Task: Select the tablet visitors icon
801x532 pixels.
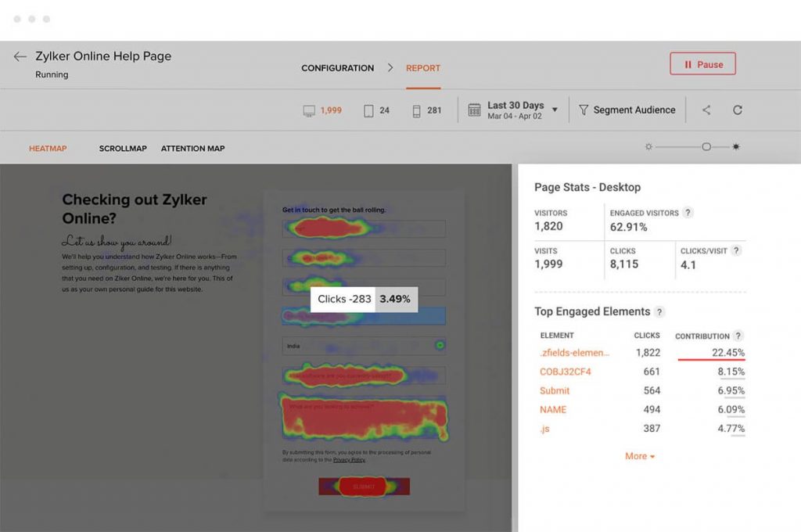Action: pyautogui.click(x=366, y=110)
